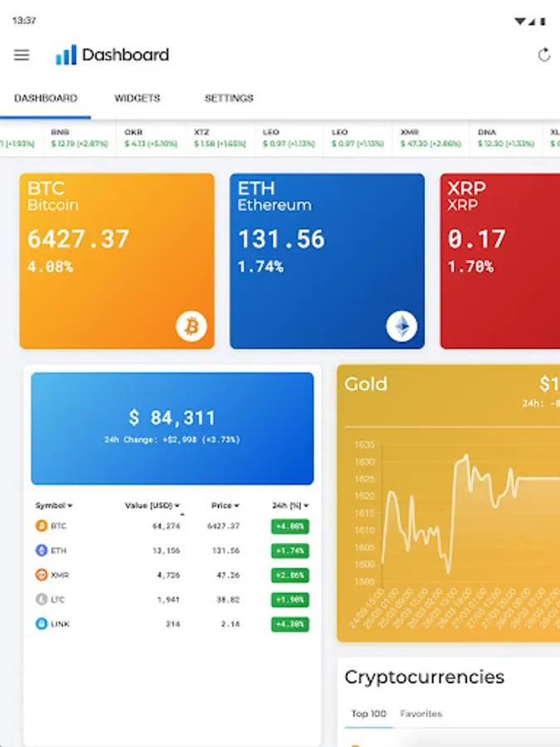Click the 1.74% change on ETH card
This screenshot has width=560, height=747.
(261, 266)
